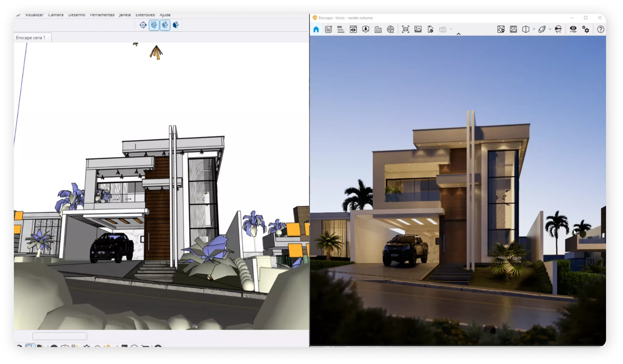Image resolution: width=623 pixels, height=364 pixels.
Task: Toggle the highlighted live updates house icon
Action: point(154,25)
